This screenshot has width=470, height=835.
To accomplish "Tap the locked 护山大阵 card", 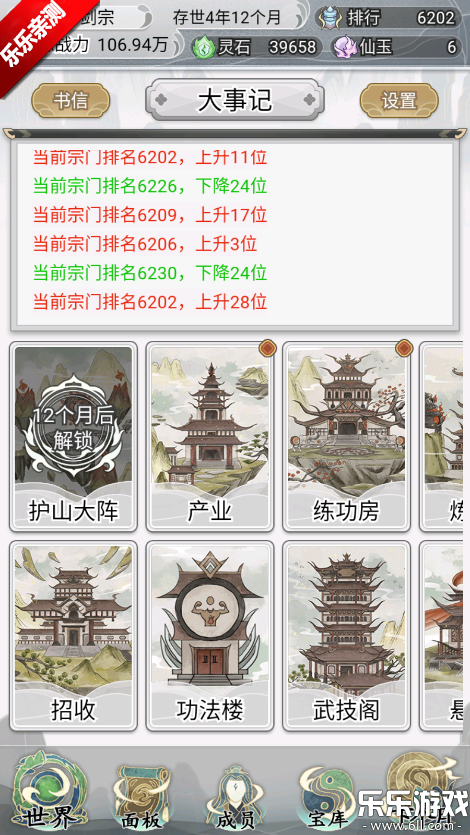I will tap(73, 437).
